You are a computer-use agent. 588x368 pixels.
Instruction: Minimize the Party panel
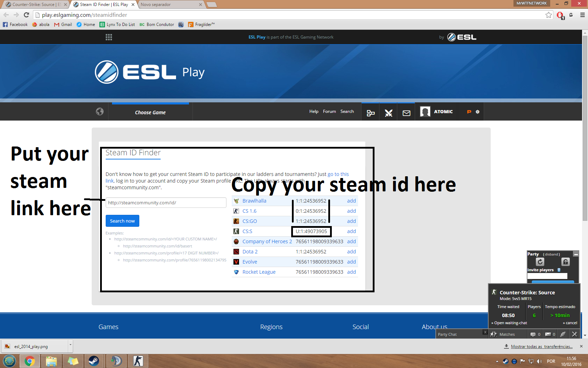576,254
